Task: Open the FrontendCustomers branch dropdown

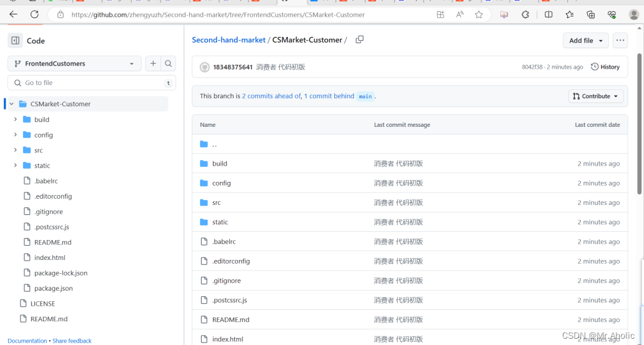Action: [x=74, y=64]
